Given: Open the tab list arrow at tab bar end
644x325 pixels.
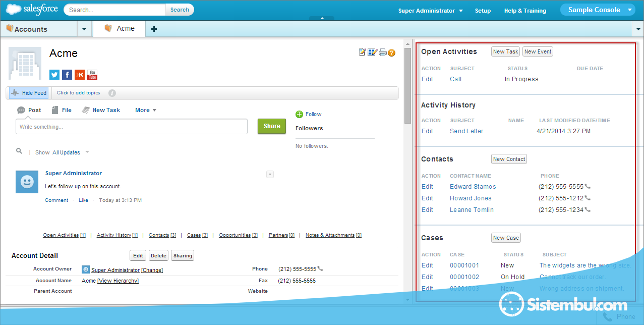Looking at the screenshot, I should click(x=638, y=29).
